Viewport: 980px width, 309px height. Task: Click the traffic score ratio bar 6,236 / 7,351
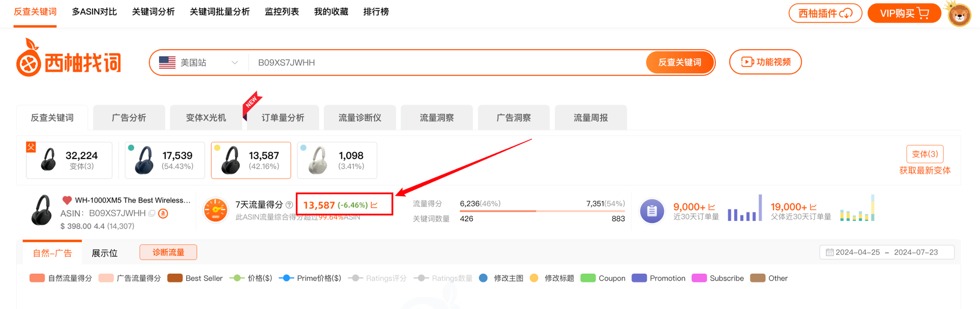click(x=542, y=211)
